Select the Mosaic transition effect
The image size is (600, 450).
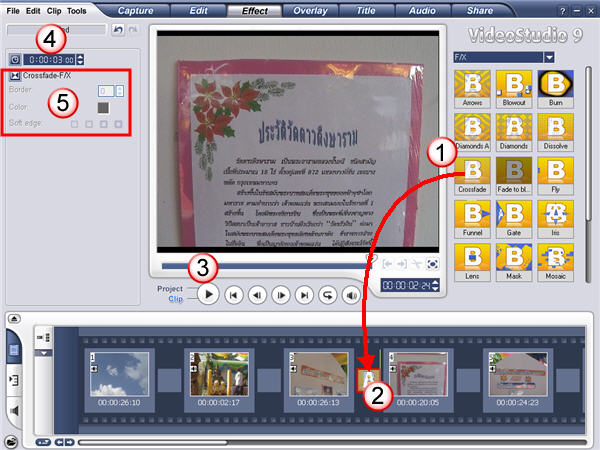555,259
